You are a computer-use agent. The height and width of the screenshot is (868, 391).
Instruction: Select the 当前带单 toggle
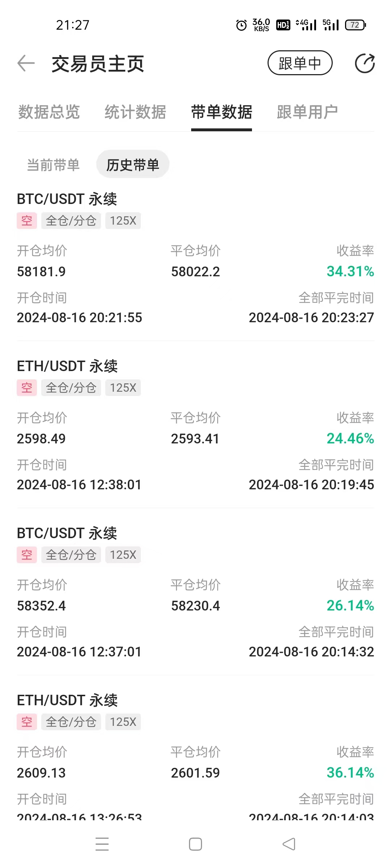pyautogui.click(x=53, y=165)
